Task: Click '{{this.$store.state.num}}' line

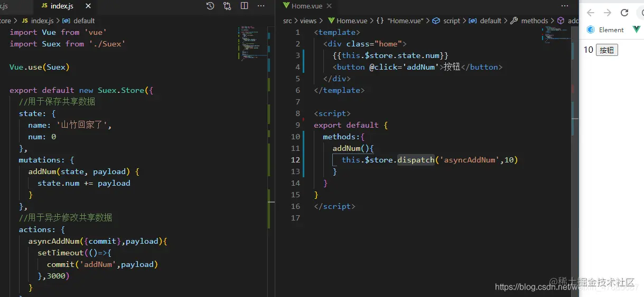Action: [390, 55]
